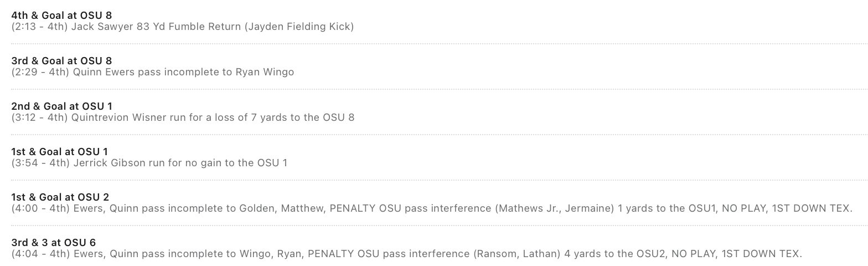Click the (4:04 - 4th) timestamp

pyautogui.click(x=40, y=254)
